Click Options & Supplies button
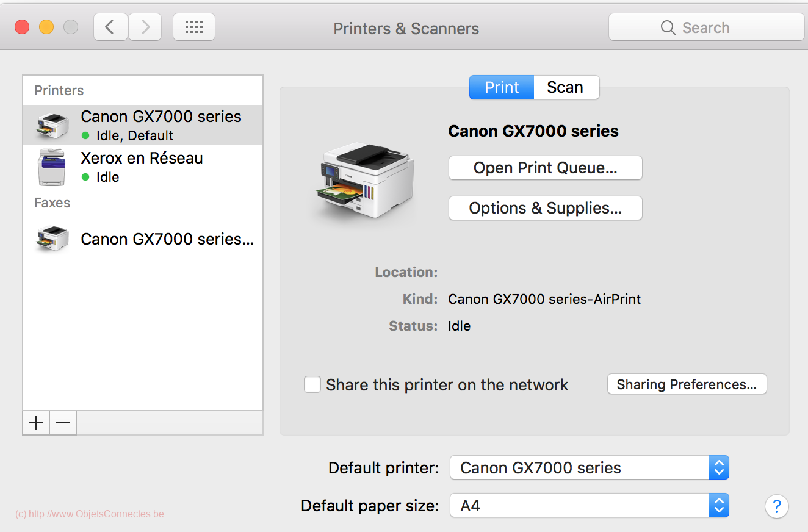 point(546,208)
